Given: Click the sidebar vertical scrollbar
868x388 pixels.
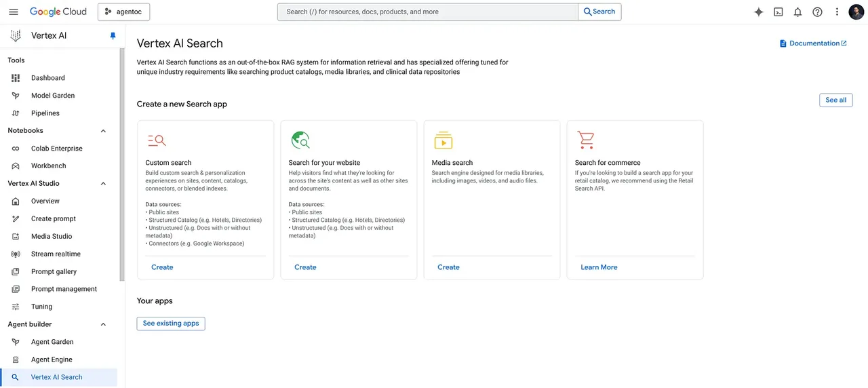Looking at the screenshot, I should (122, 165).
